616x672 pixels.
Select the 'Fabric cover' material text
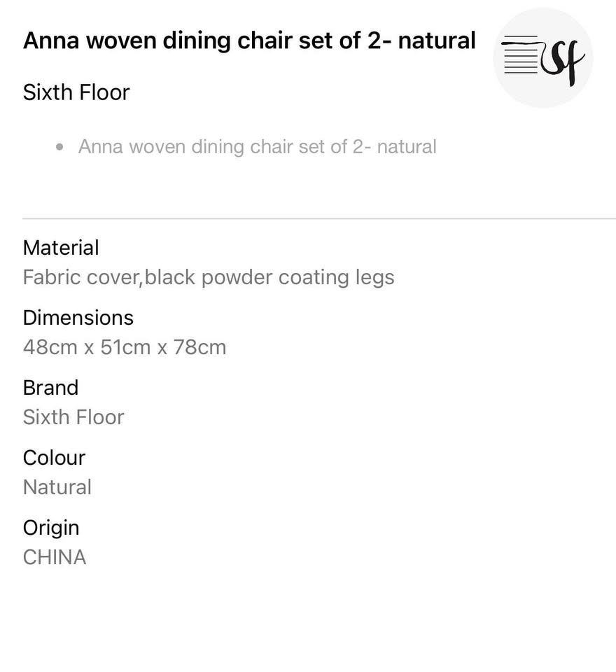point(81,277)
